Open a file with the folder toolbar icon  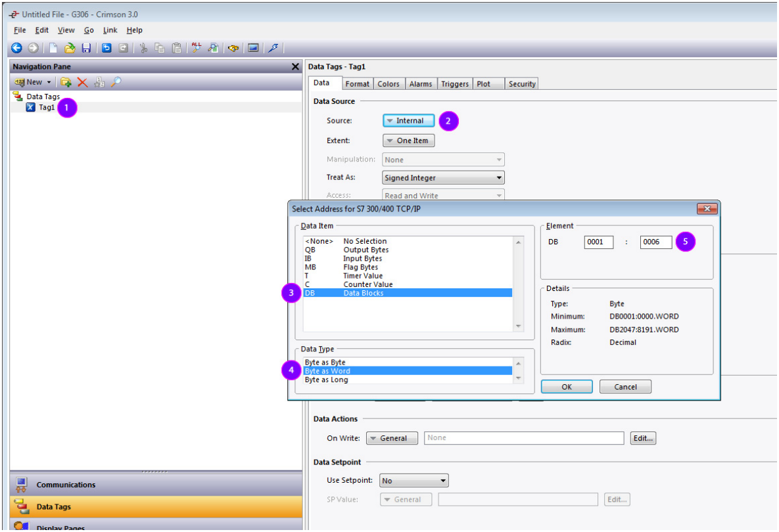pos(70,48)
